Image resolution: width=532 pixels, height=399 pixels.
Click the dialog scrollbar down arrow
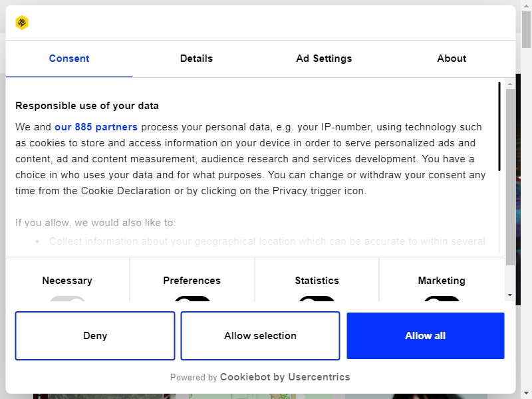pyautogui.click(x=509, y=295)
